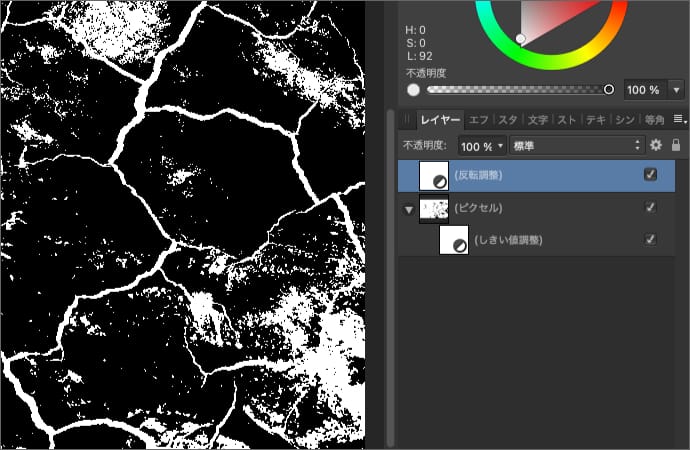
Task: Click the panel drag grip handle
Action: [407, 119]
